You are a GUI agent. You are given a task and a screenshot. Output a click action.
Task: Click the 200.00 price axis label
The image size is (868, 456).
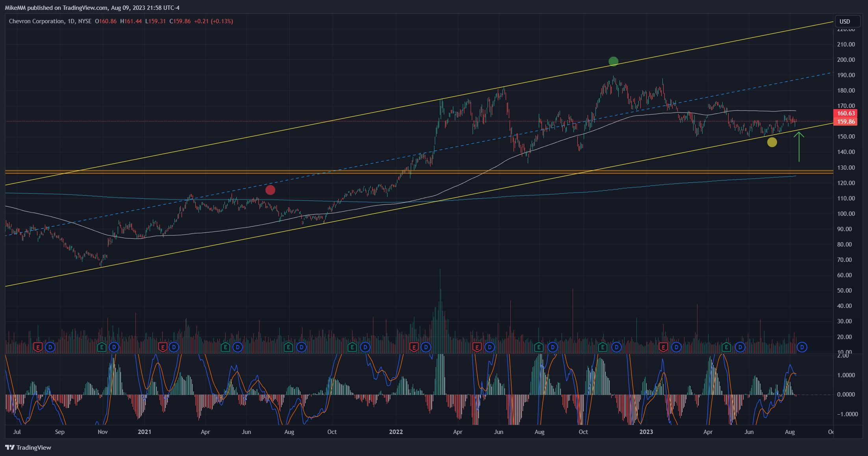pos(846,60)
